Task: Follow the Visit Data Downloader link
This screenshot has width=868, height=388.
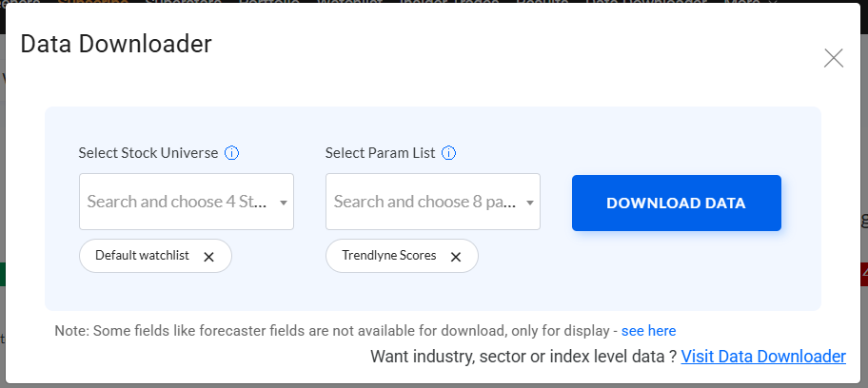Action: (763, 357)
